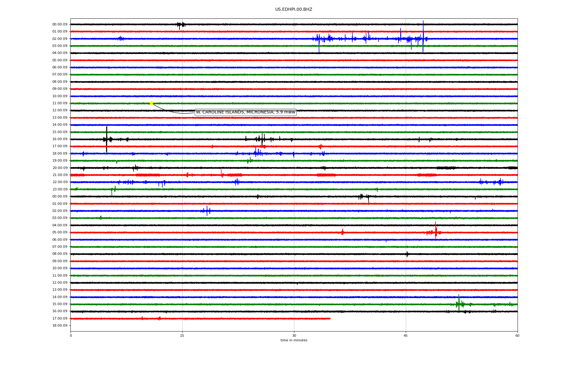
Task: Click the 45 minute tick label
Action: pos(405,335)
